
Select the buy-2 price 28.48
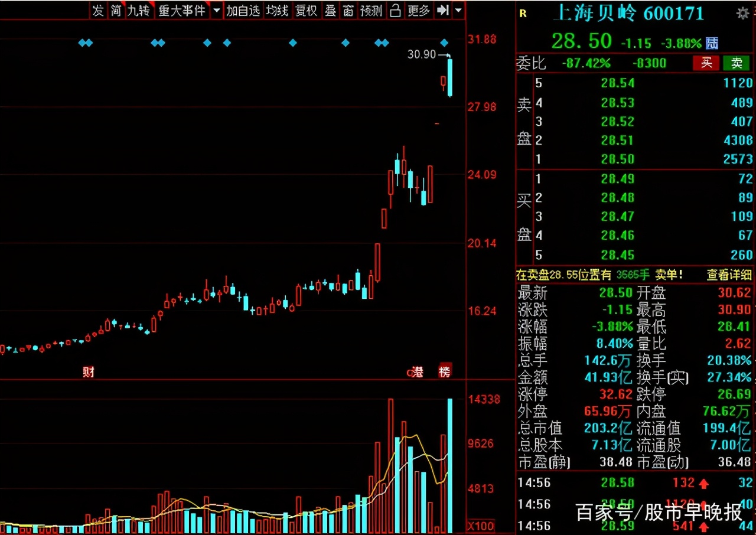(617, 198)
